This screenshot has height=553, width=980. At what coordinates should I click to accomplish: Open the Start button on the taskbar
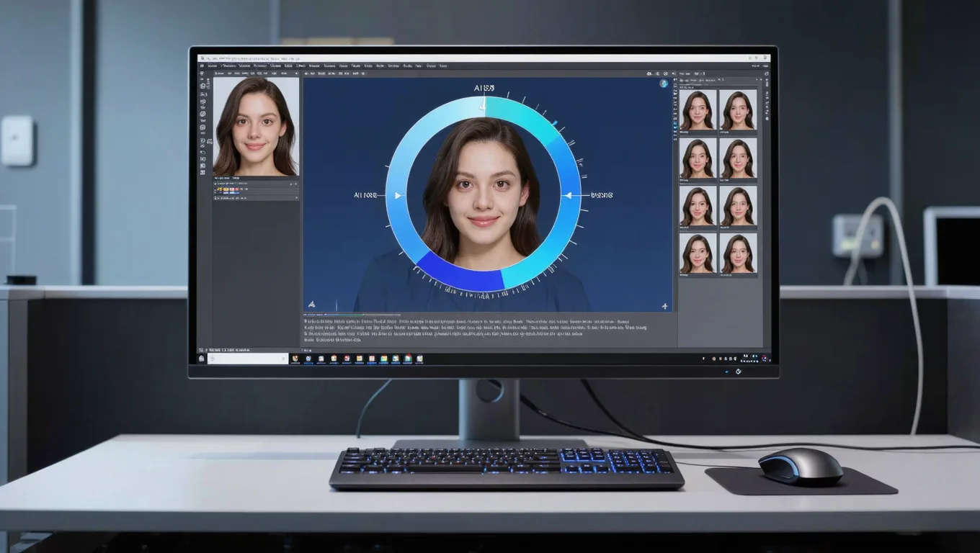click(202, 358)
